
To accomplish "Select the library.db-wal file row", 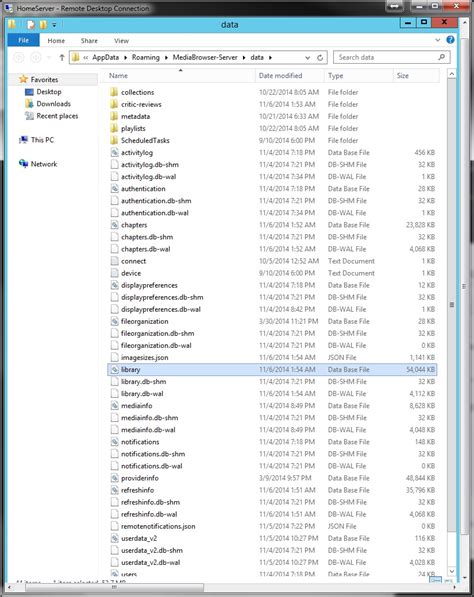I will [x=272, y=394].
